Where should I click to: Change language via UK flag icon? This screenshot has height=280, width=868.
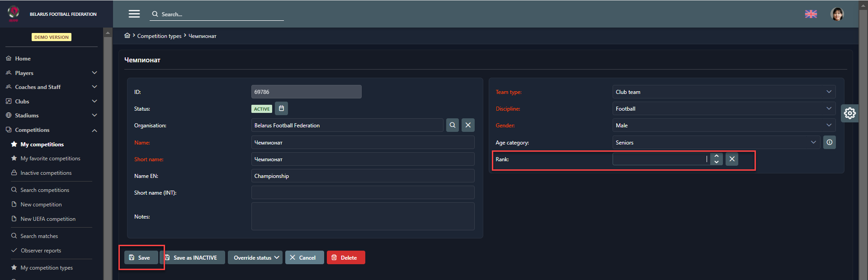(x=811, y=14)
